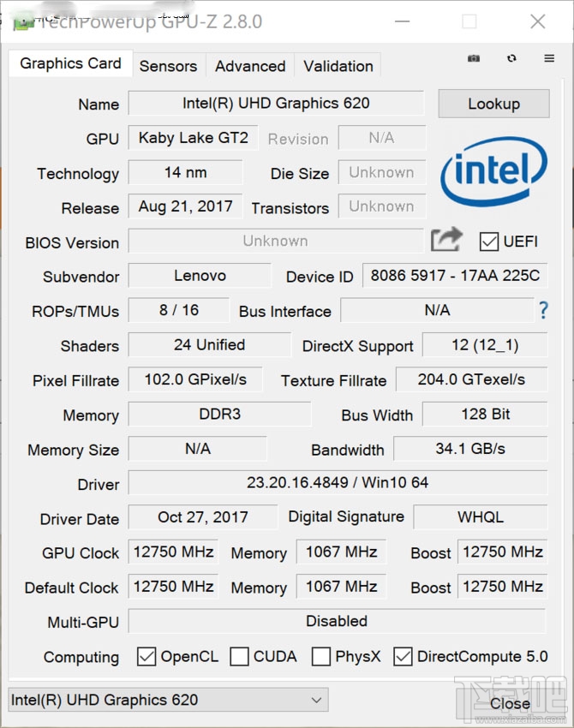Disable DirectCompute 5.0 support checkbox

(x=403, y=657)
